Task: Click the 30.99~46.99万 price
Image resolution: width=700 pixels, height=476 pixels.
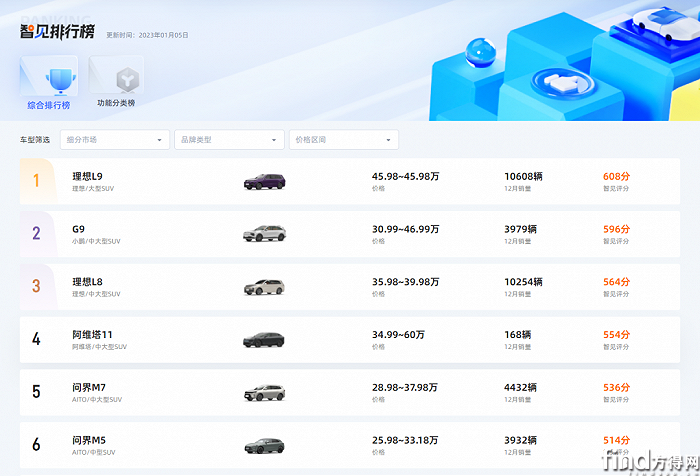Action: pyautogui.click(x=406, y=229)
